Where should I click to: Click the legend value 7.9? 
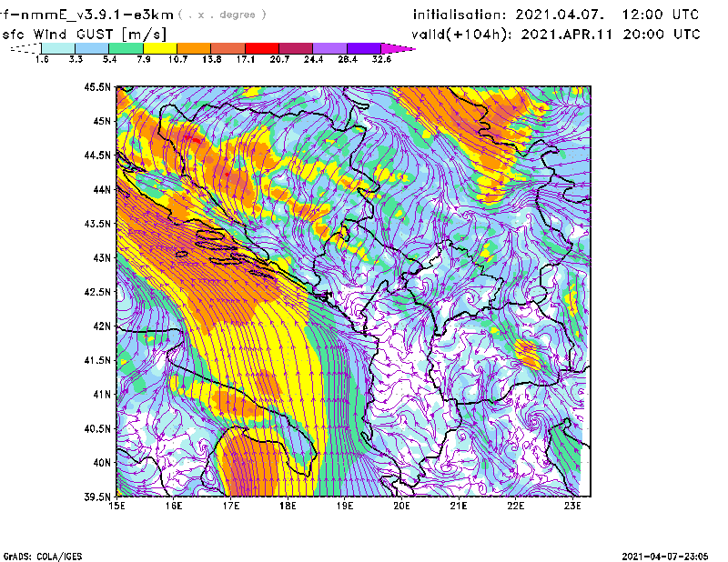point(144,59)
